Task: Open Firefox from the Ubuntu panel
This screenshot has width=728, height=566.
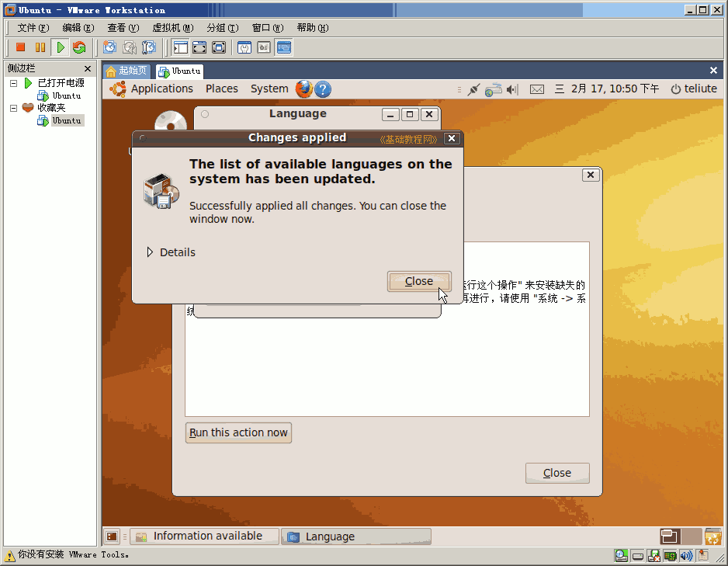Action: click(x=304, y=89)
